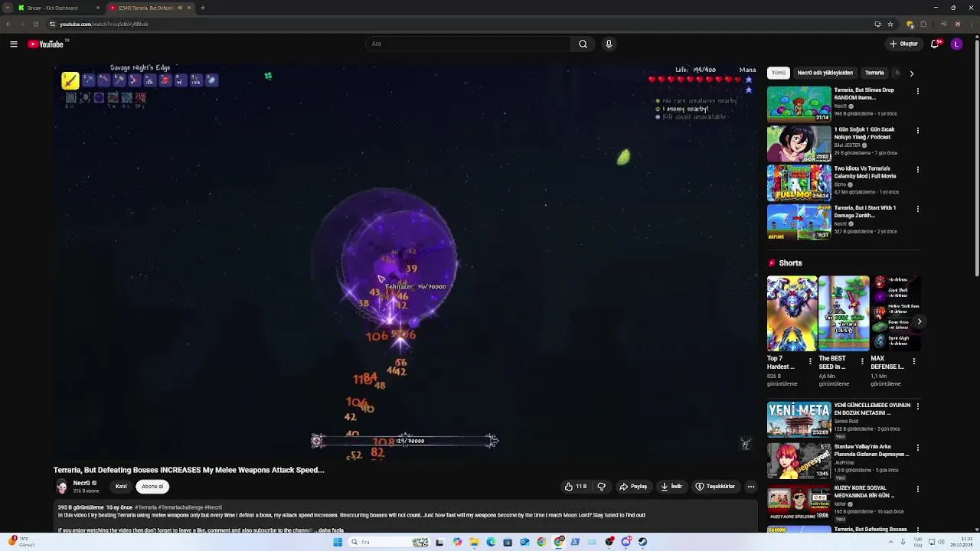Open options for The BEST SEED short
This screenshot has width=980, height=551.
(x=862, y=361)
